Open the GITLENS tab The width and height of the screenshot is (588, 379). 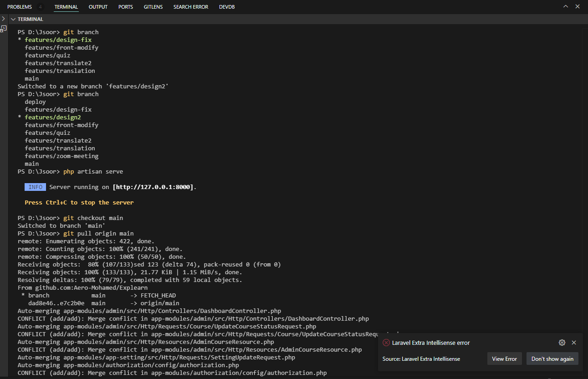[153, 7]
